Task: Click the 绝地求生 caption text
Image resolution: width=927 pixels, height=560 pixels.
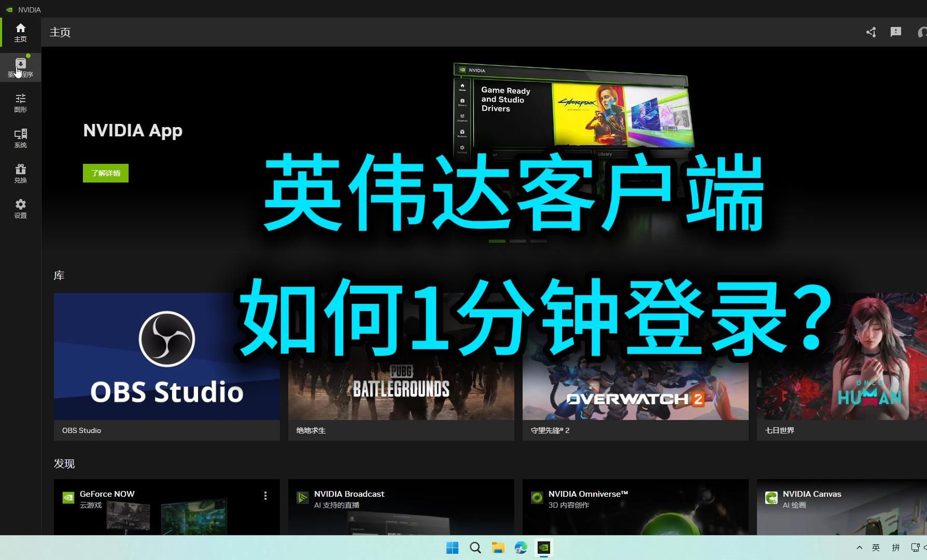Action: coord(311,430)
